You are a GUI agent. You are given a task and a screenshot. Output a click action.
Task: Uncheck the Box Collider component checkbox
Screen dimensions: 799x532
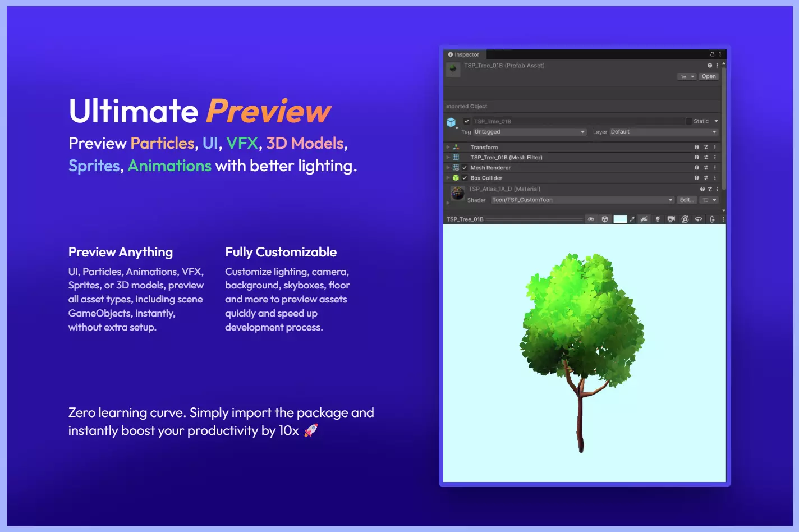tap(465, 178)
